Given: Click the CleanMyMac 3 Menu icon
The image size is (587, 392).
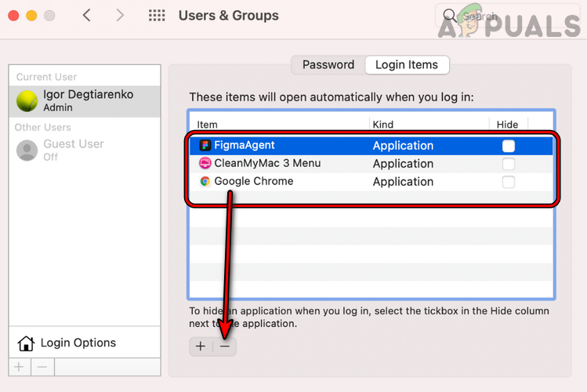Looking at the screenshot, I should click(205, 164).
